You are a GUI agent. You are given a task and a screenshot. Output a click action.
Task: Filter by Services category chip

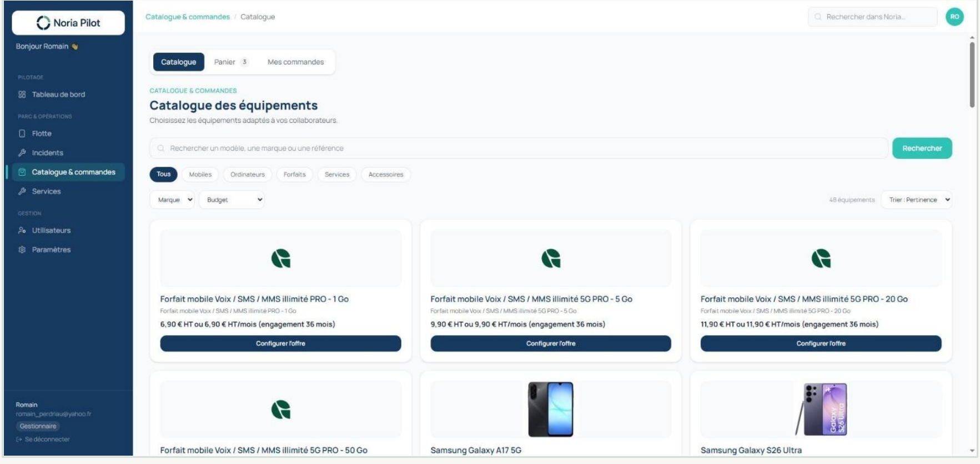coord(337,174)
